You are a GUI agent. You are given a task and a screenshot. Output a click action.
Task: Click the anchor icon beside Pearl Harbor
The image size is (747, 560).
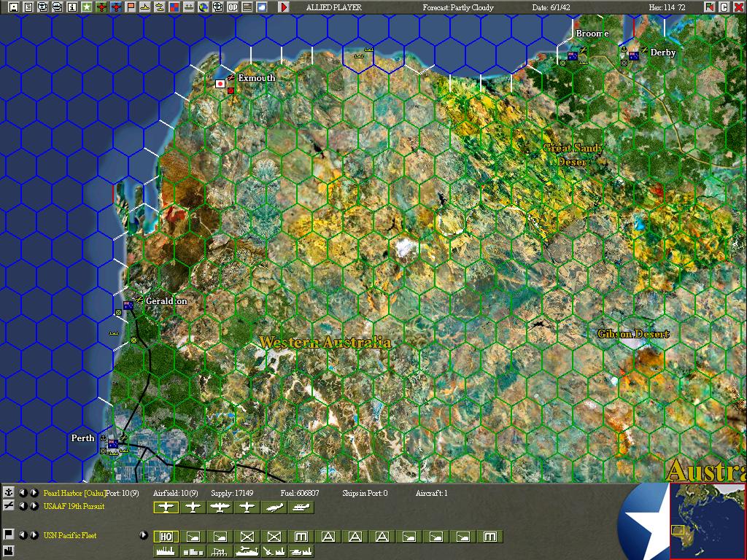coord(9,492)
